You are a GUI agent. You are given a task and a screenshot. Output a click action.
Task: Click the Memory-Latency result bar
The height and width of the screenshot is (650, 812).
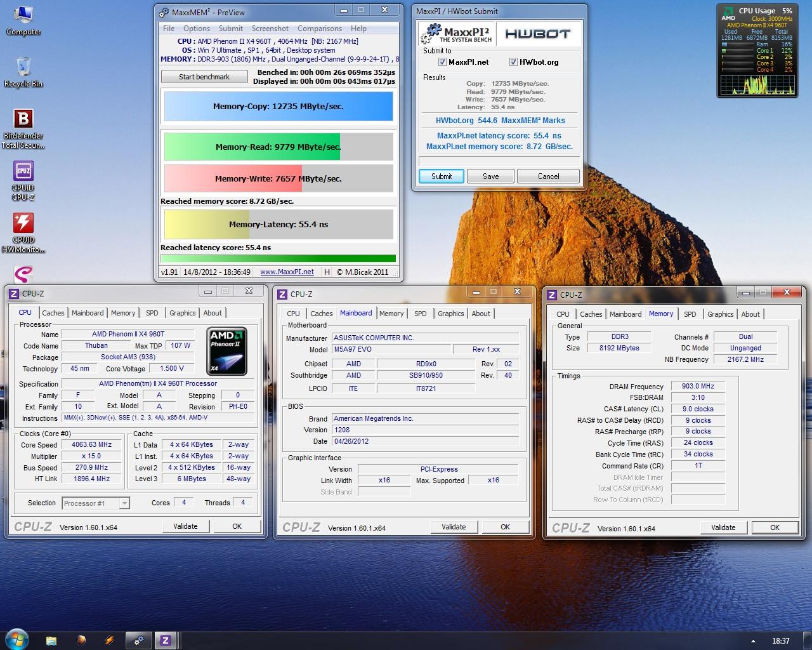(278, 224)
